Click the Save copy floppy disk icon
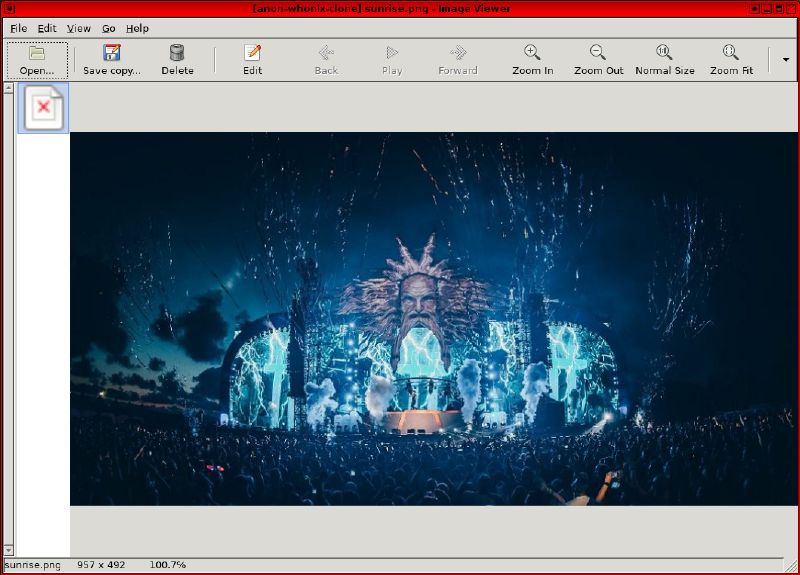Screen dimensions: 800x575 pos(112,53)
